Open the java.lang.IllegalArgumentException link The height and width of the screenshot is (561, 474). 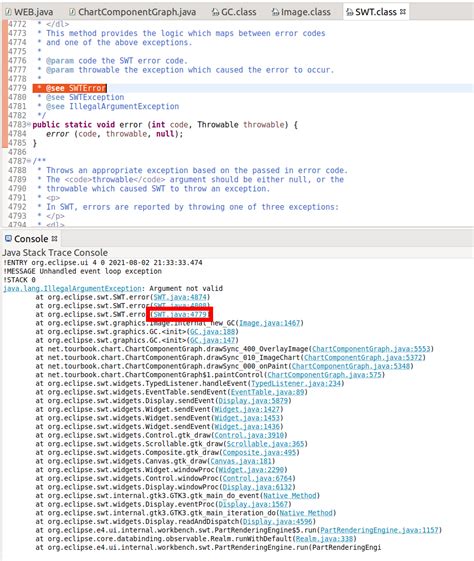(x=72, y=288)
